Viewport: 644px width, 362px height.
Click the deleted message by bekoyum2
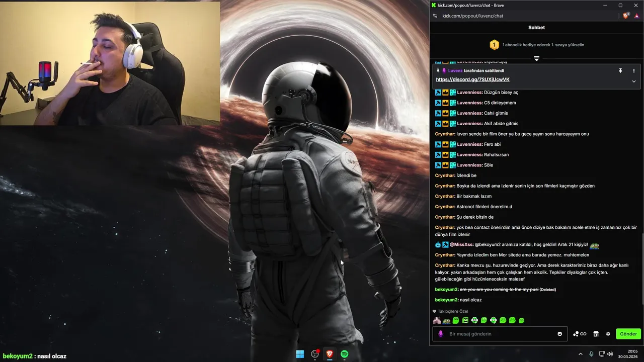click(499, 290)
